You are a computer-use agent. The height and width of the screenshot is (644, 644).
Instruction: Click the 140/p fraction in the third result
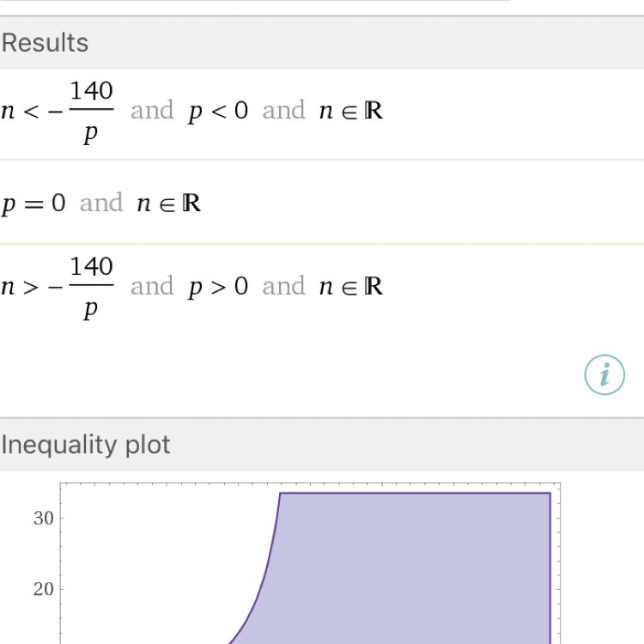[x=91, y=287]
